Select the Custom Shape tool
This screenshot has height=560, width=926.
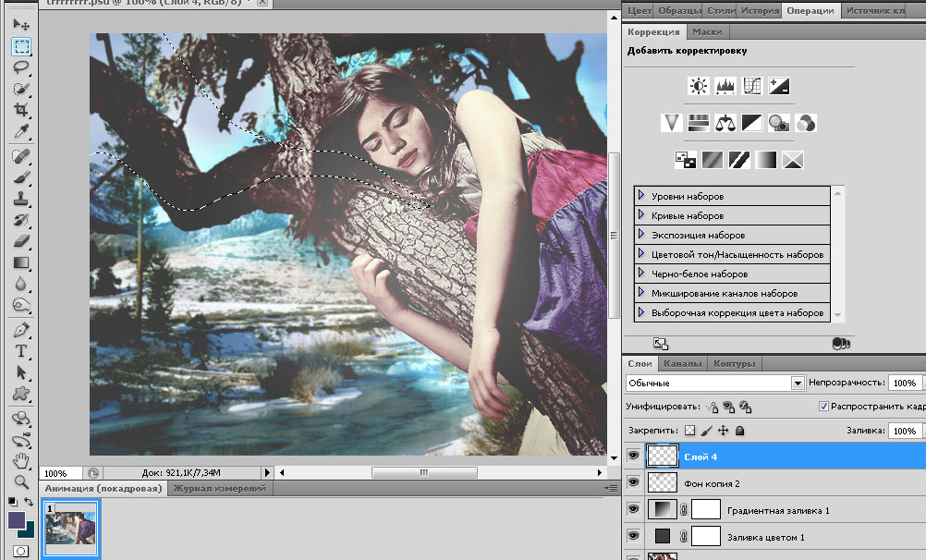pyautogui.click(x=20, y=394)
